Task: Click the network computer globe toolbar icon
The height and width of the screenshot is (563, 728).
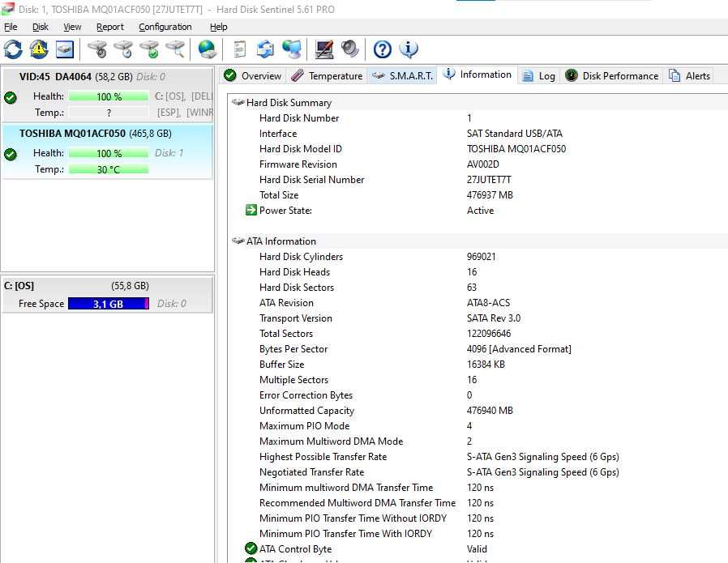Action: (x=292, y=49)
